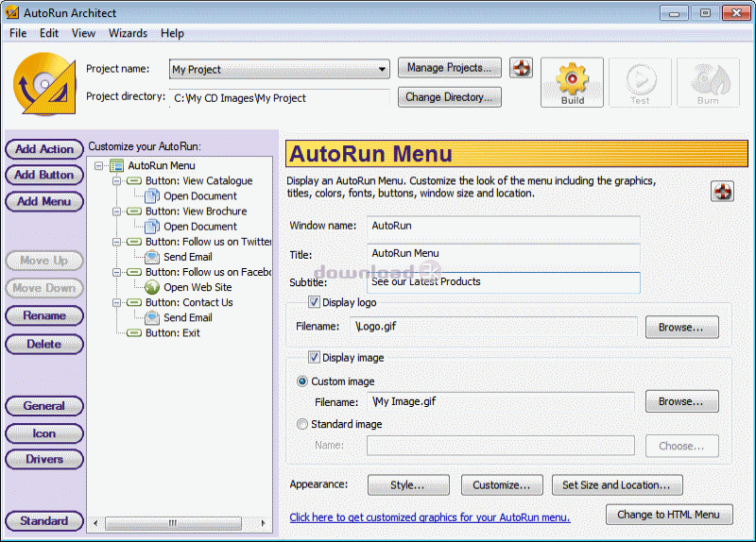Collapse the View Brochure button node
This screenshot has height=542, width=756.
[x=116, y=212]
